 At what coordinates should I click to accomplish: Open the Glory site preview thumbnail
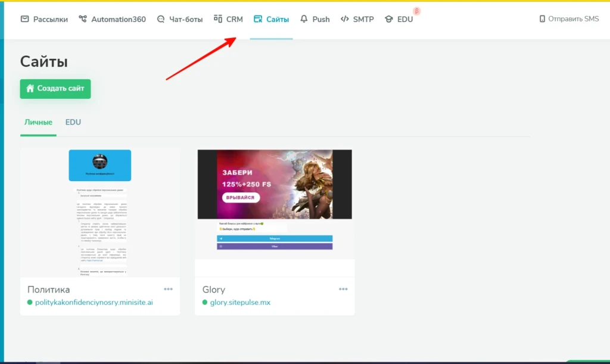pyautogui.click(x=275, y=204)
